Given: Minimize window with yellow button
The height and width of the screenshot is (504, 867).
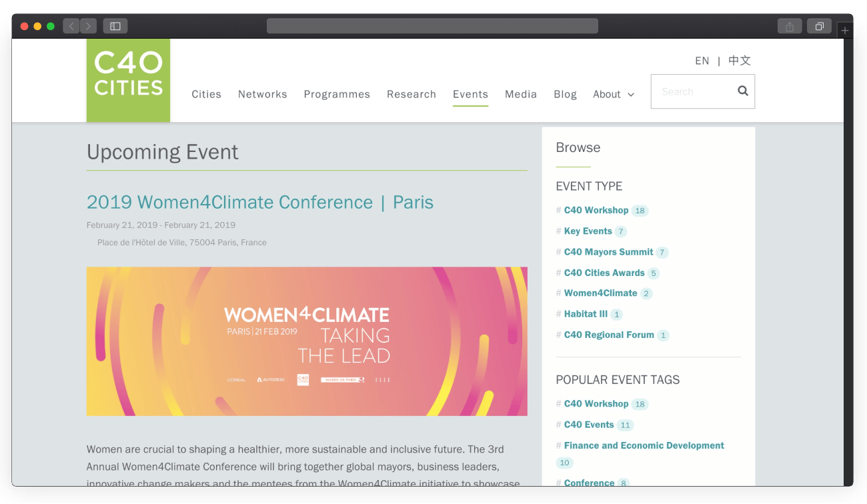Looking at the screenshot, I should [37, 26].
